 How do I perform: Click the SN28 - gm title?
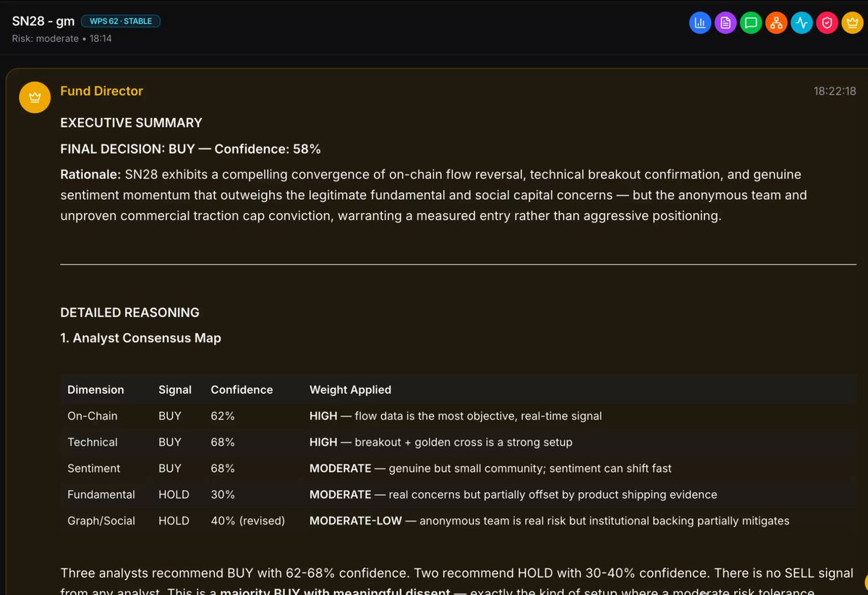pyautogui.click(x=43, y=22)
